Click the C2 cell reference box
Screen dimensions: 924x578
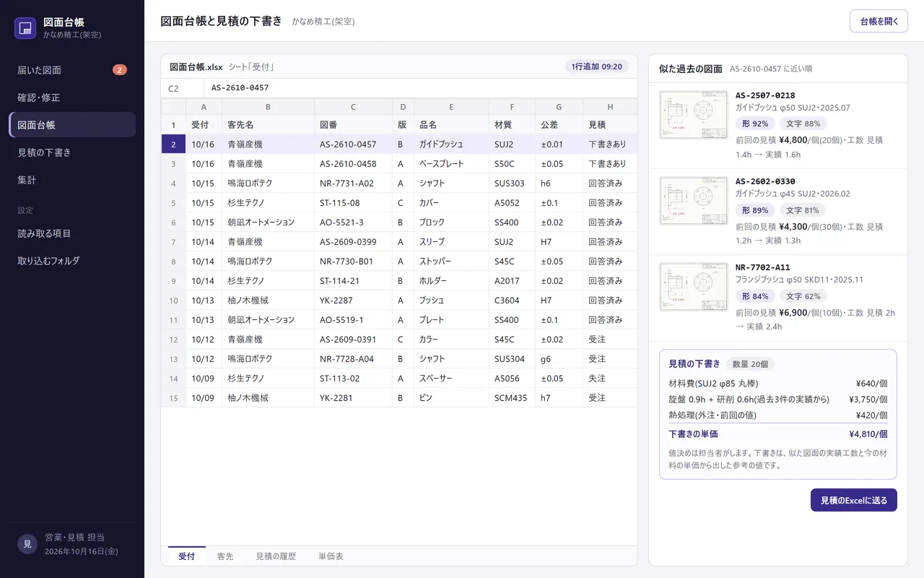coord(183,88)
